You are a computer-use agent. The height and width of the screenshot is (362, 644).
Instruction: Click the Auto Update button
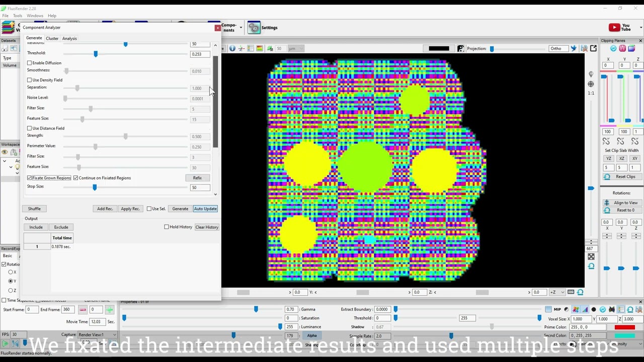(x=205, y=209)
